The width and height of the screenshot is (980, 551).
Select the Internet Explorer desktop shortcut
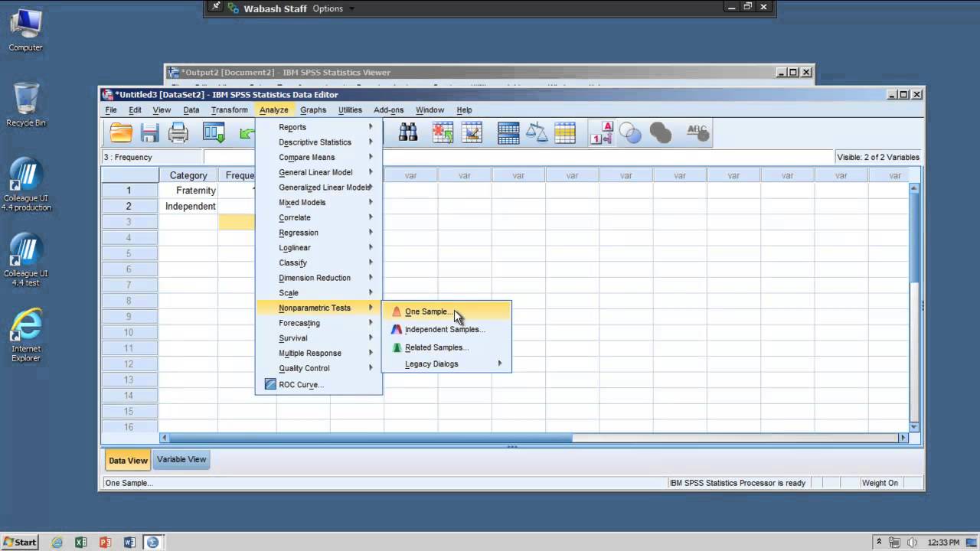coord(26,335)
